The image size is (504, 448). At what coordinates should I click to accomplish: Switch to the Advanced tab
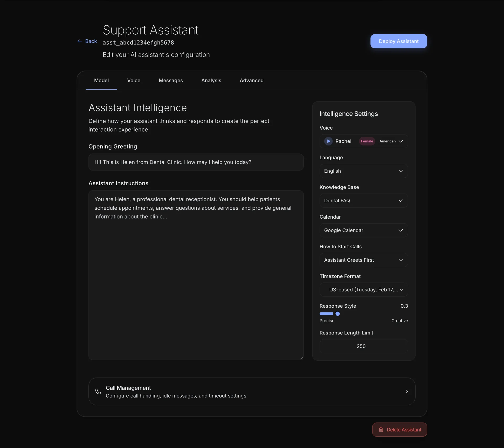pyautogui.click(x=251, y=81)
